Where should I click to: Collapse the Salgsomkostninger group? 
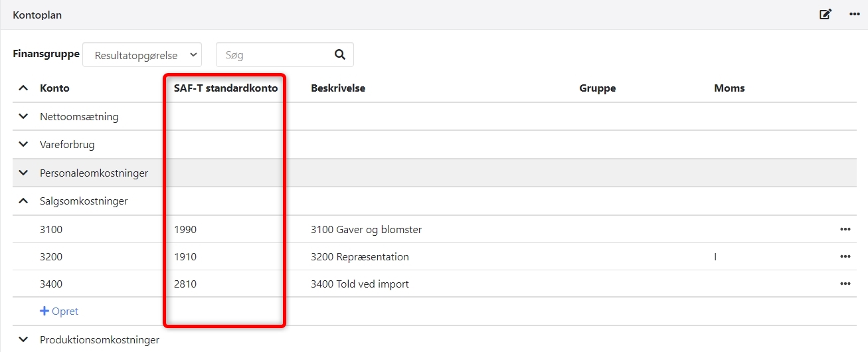[24, 201]
